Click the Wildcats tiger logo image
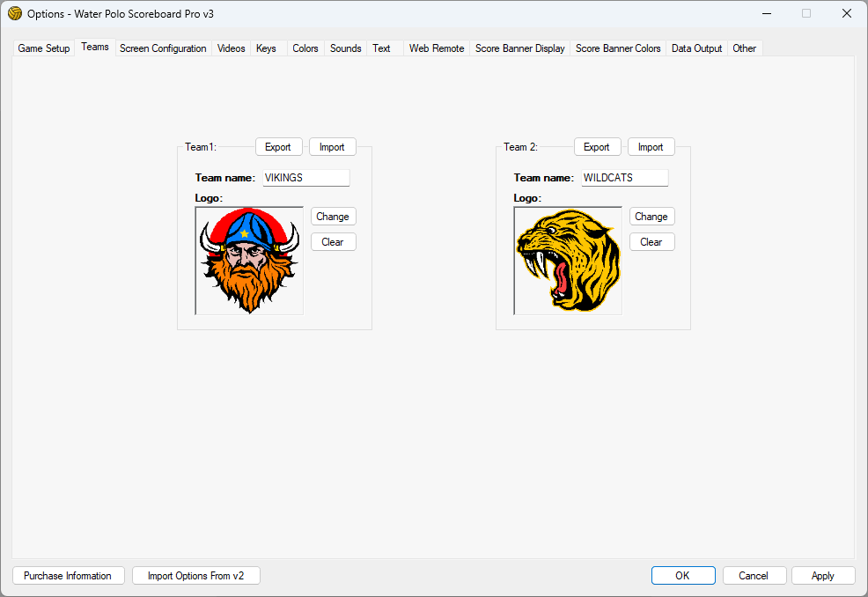This screenshot has width=868, height=597. [568, 261]
